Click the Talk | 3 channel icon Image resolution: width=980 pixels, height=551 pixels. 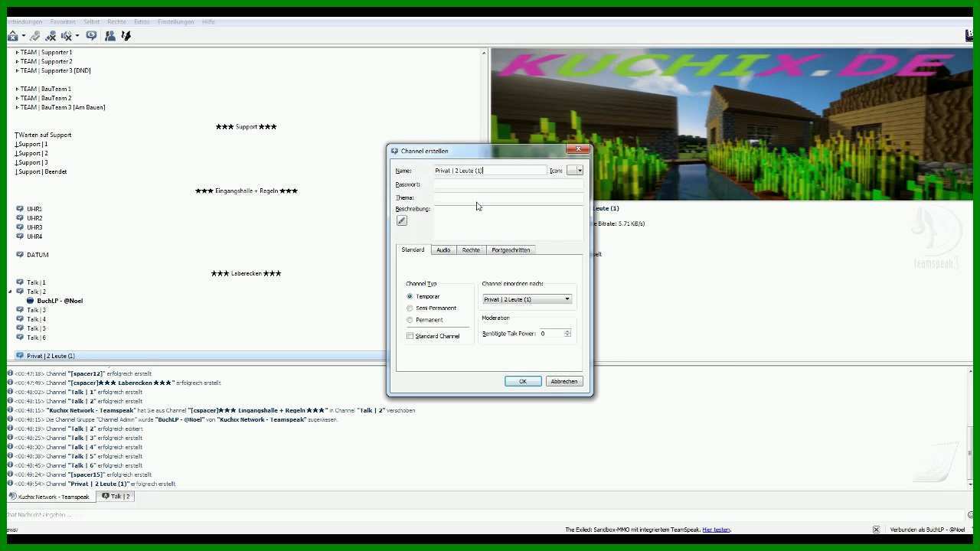click(20, 310)
